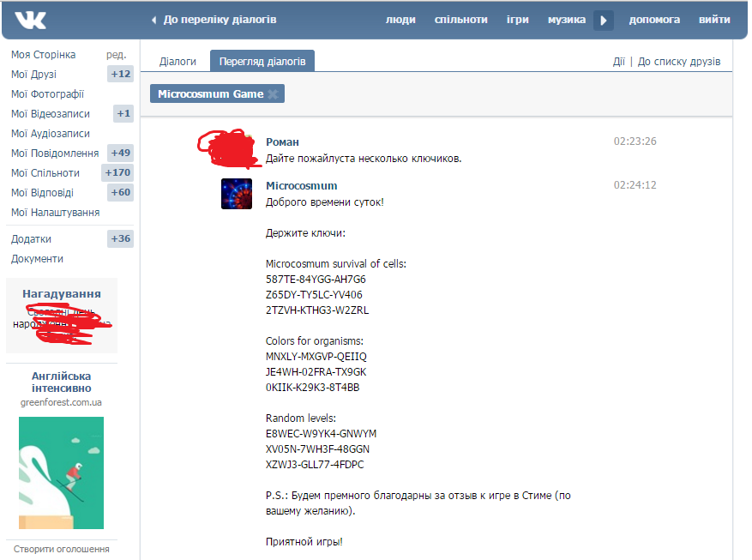Image resolution: width=752 pixels, height=560 pixels.
Task: Click the key XV05N-7WH3F-48GGN
Action: pyautogui.click(x=317, y=449)
